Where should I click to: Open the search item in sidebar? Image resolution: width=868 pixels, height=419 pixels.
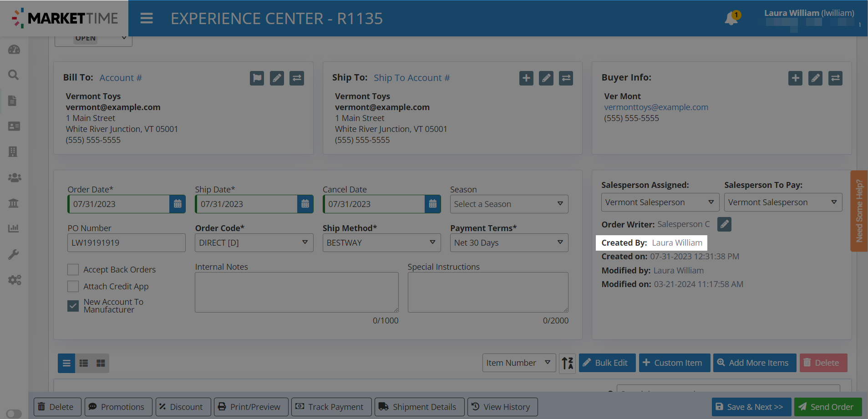pyautogui.click(x=14, y=75)
